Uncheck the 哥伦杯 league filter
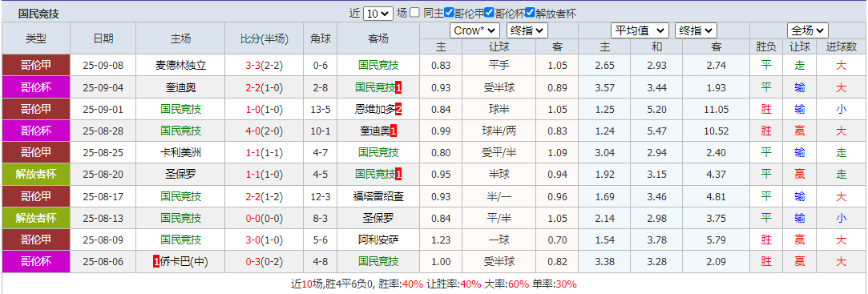Screen dimensions: 868x294 coord(490,13)
